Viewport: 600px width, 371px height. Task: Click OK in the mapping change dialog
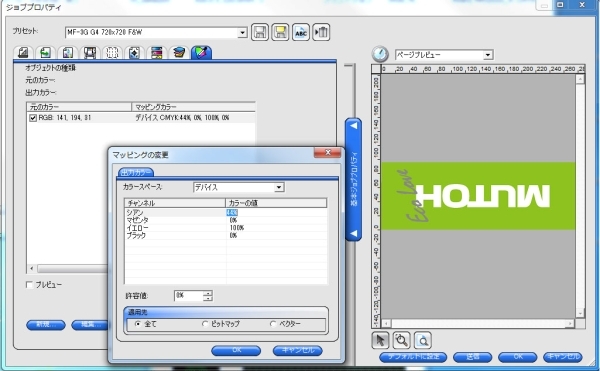tap(236, 350)
